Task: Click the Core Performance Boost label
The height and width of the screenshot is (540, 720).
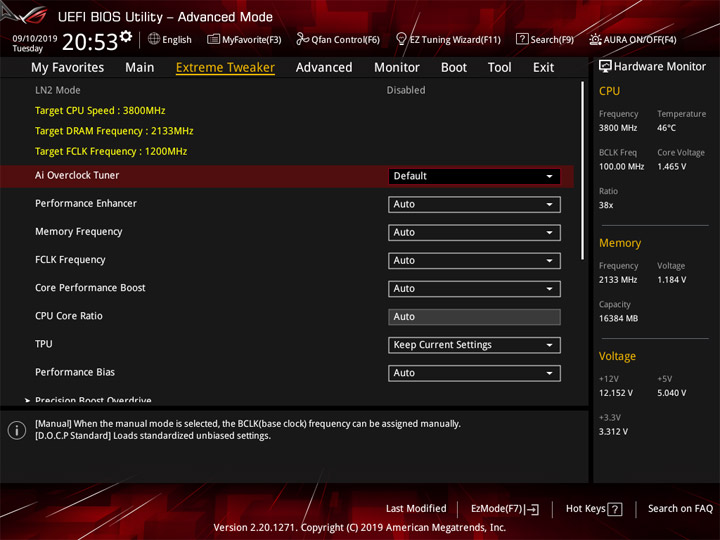Action: point(90,288)
